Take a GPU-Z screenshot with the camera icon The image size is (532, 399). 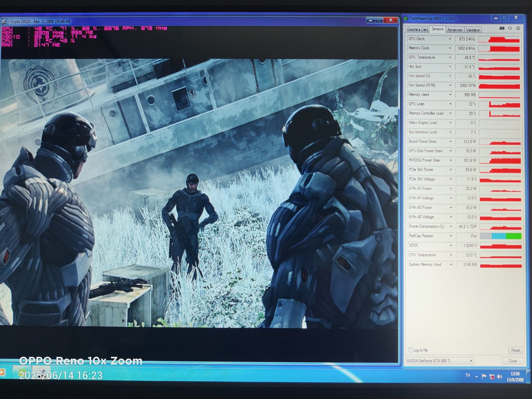pos(502,28)
